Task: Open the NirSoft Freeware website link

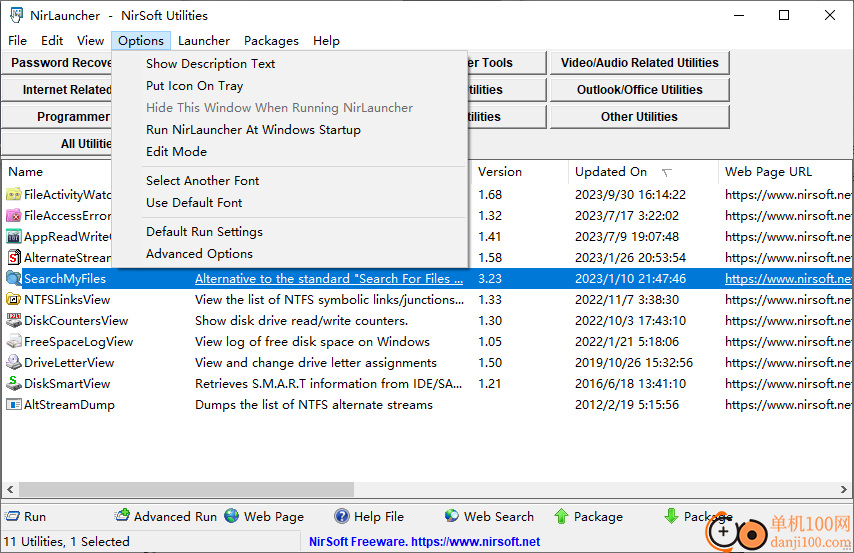Action: click(424, 542)
